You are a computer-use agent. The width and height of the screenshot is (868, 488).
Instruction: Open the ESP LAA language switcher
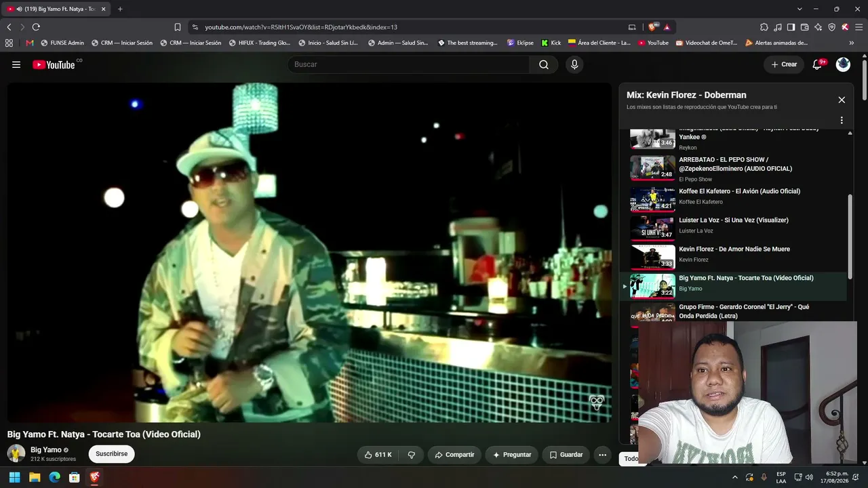pos(781,477)
